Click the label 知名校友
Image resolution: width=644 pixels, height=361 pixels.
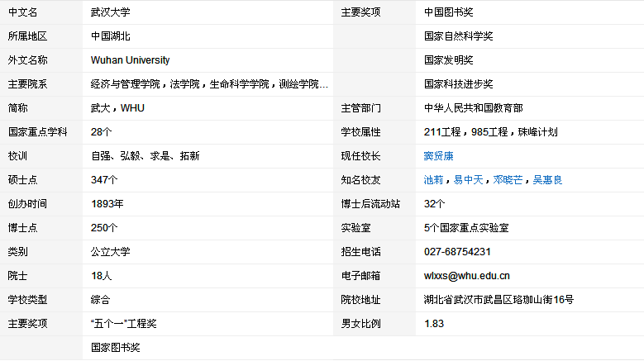(x=360, y=180)
